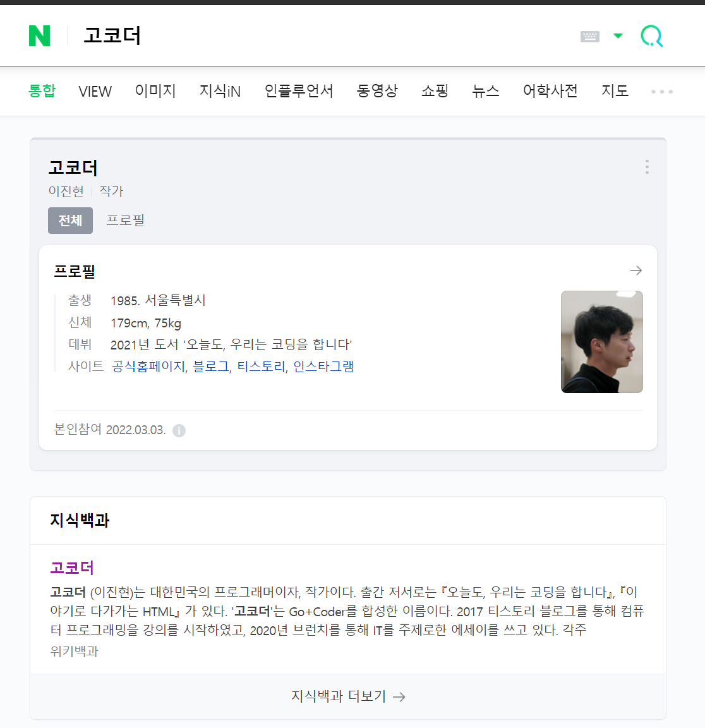This screenshot has height=728, width=705.
Task: Click the green Naver N logo
Action: pos(39,36)
